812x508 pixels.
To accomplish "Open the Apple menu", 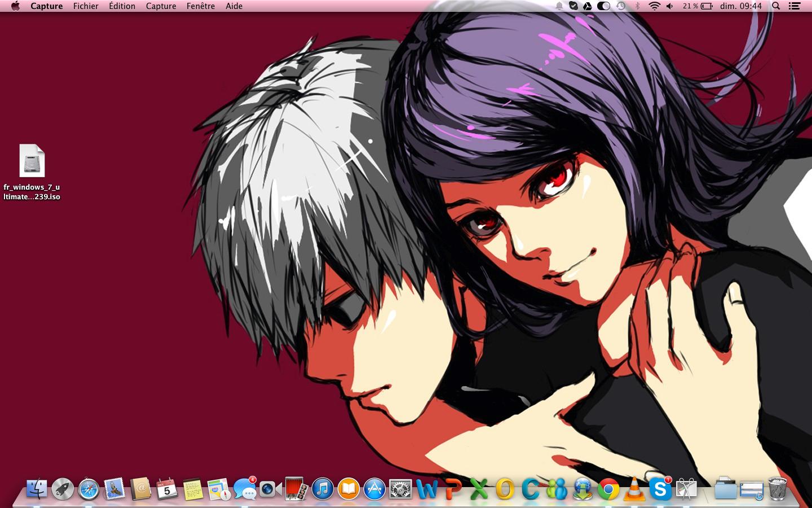I will pos(15,6).
